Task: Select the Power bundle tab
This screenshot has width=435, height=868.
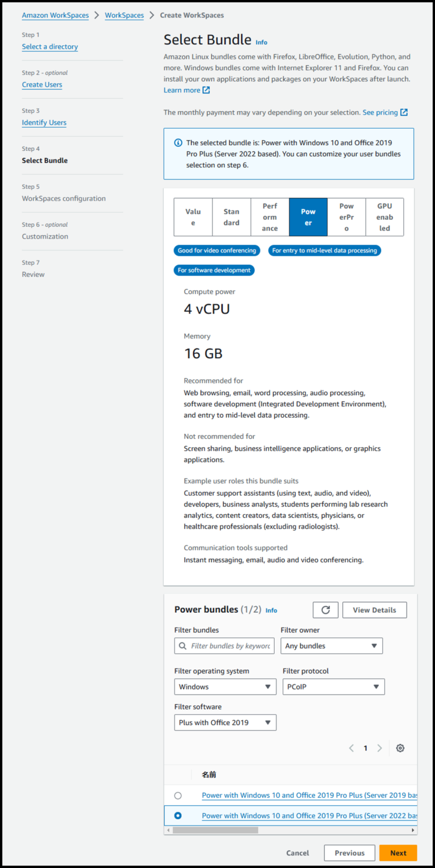Action: [x=308, y=217]
